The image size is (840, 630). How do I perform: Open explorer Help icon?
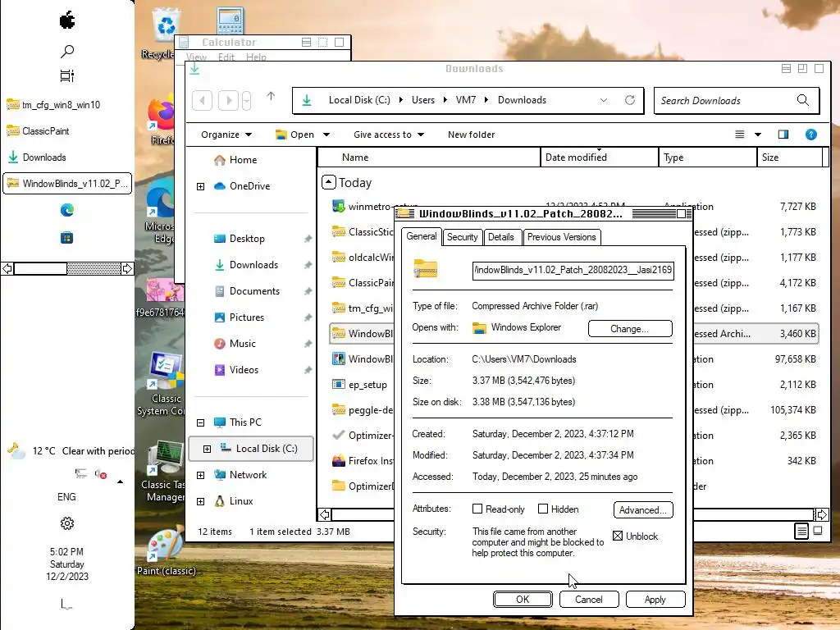(811, 135)
